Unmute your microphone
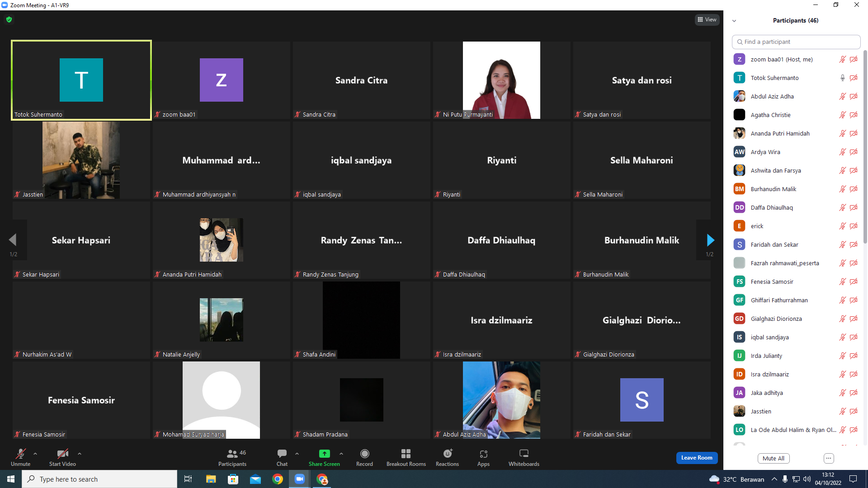The width and height of the screenshot is (868, 488). [20, 457]
